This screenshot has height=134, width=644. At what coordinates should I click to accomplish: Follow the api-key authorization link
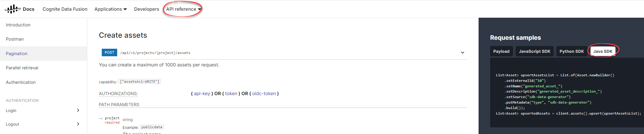202,93
